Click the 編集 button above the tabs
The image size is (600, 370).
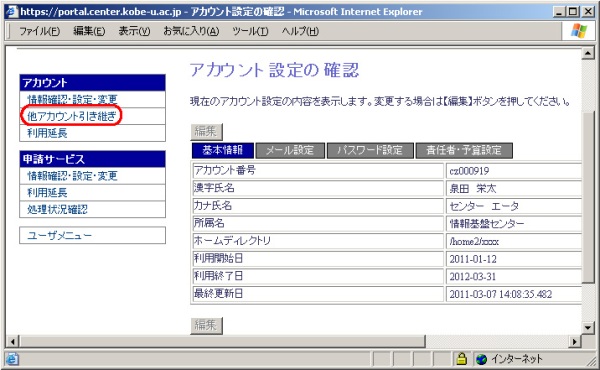(206, 132)
